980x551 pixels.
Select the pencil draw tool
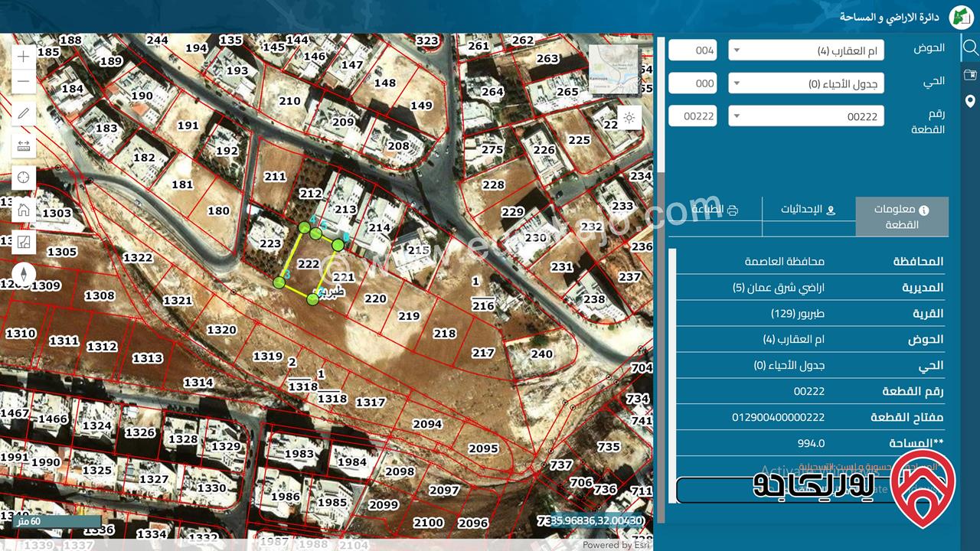pos(23,114)
